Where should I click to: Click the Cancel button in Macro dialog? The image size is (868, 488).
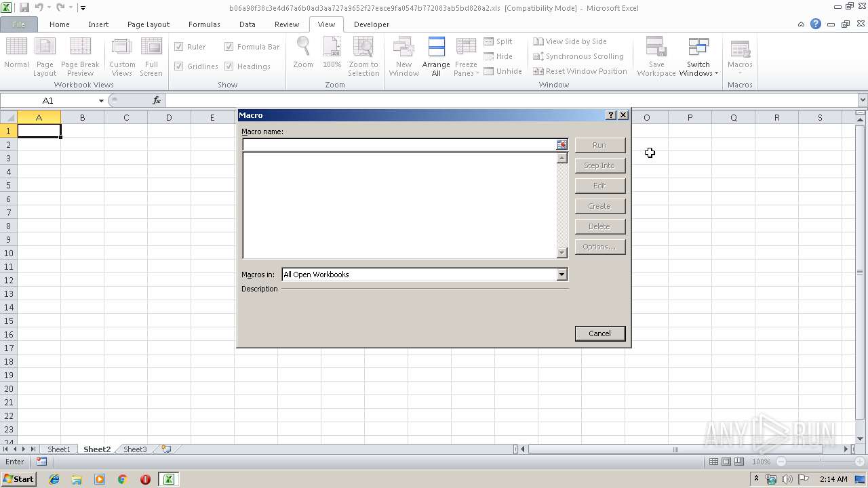pyautogui.click(x=599, y=333)
